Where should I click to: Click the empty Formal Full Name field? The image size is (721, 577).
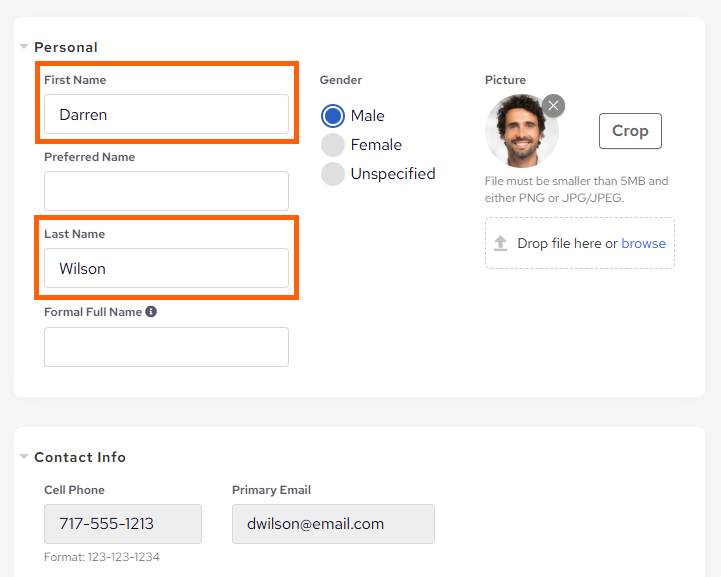pos(166,347)
